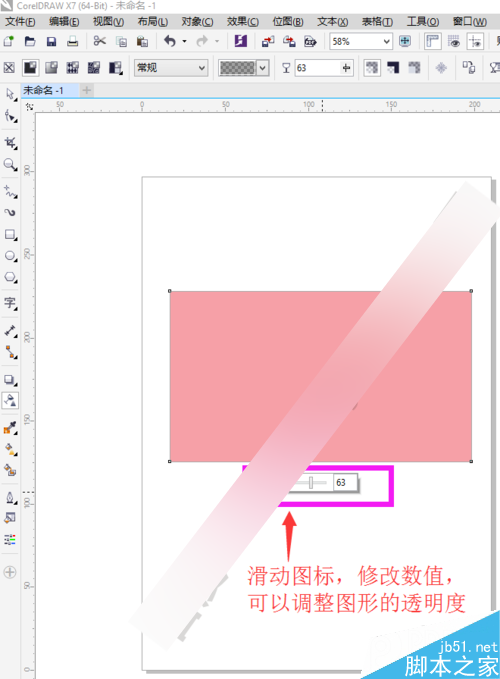Select the Artistic media tool
Viewport: 500px width, 679px height.
point(10,213)
